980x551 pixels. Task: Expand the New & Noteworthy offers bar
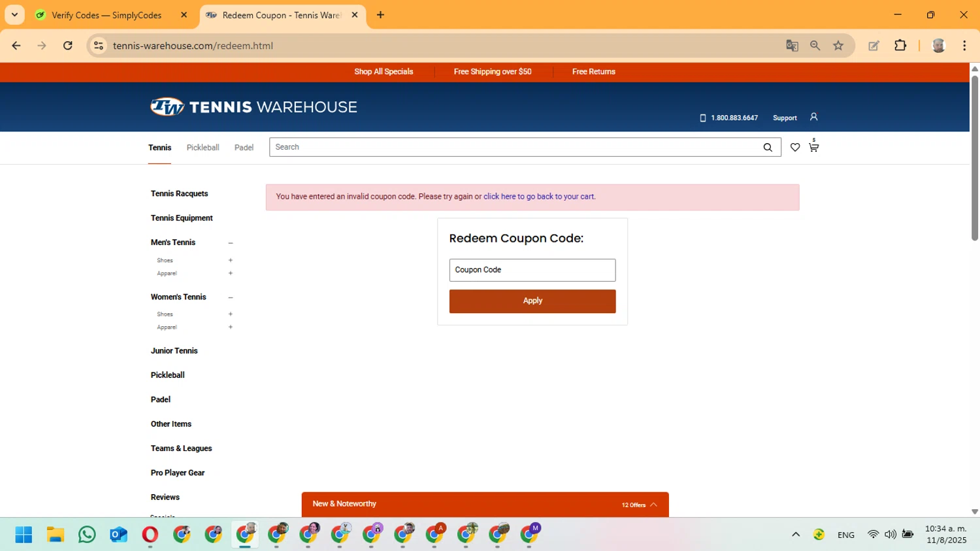[485, 505]
